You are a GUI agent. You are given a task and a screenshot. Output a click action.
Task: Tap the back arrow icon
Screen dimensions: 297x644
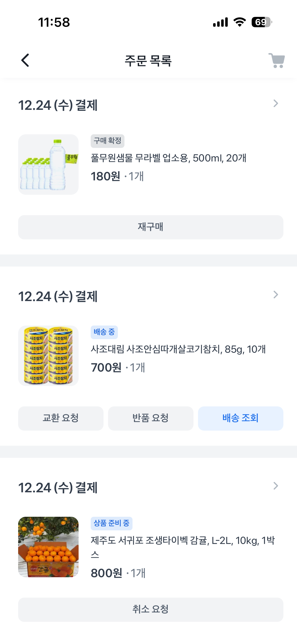25,60
